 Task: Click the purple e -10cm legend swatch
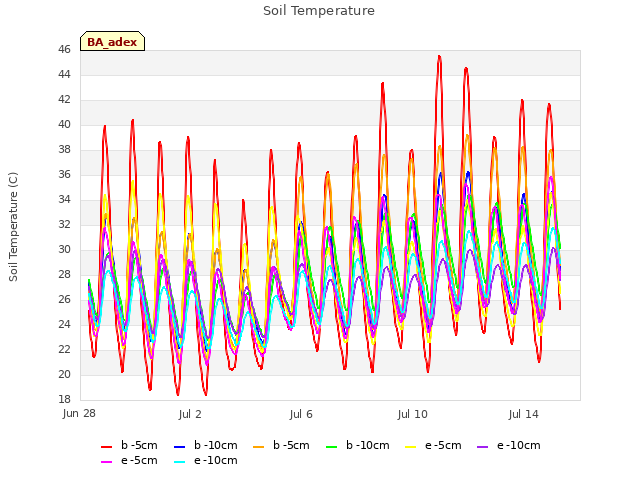pyautogui.click(x=482, y=447)
